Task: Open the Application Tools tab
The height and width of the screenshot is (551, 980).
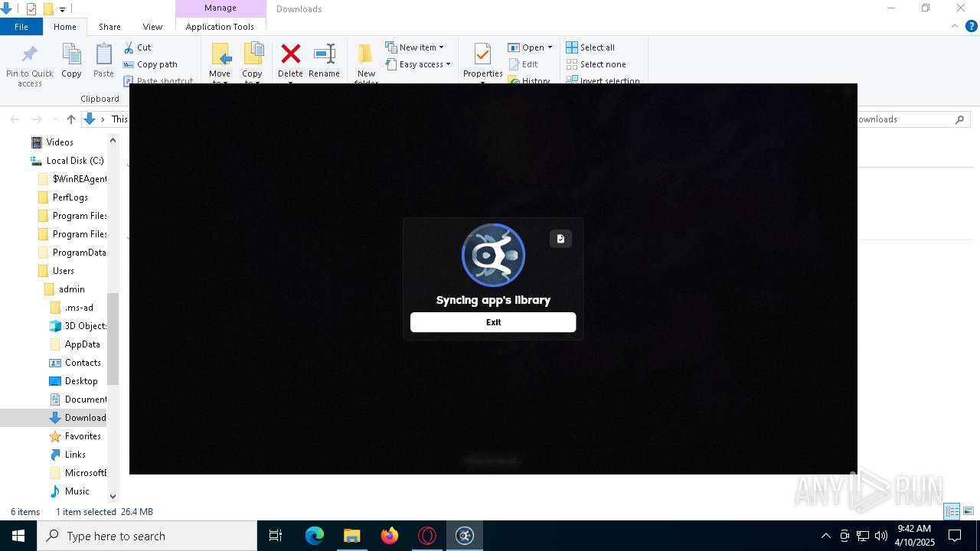Action: coord(220,27)
